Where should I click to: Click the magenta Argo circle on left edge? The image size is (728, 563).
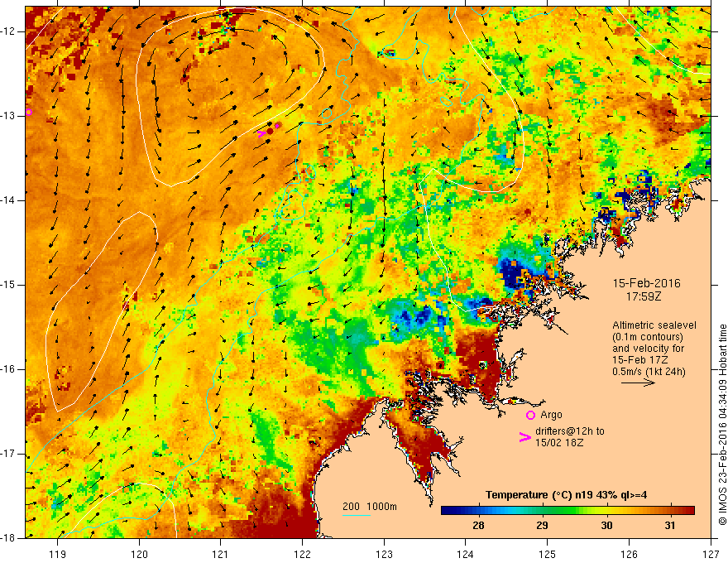28,112
